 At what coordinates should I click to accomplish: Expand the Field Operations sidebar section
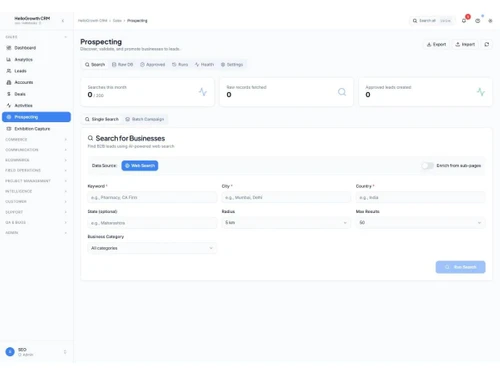[x=36, y=170]
